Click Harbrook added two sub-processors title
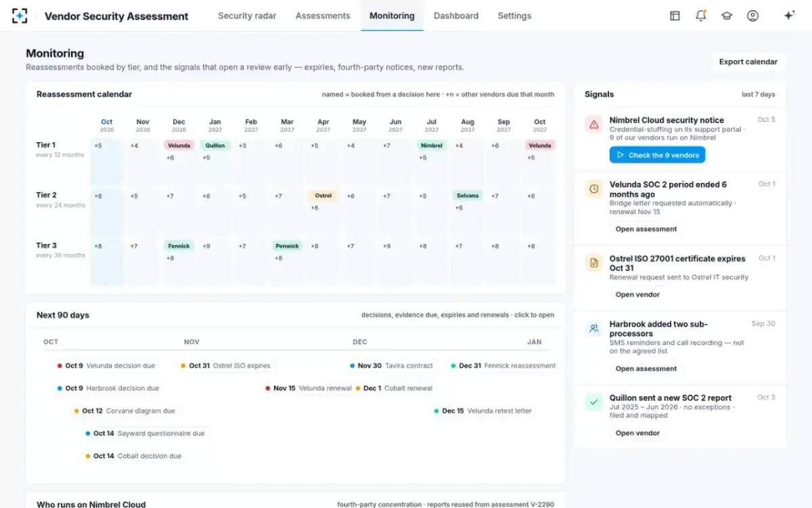This screenshot has height=508, width=812. point(658,329)
